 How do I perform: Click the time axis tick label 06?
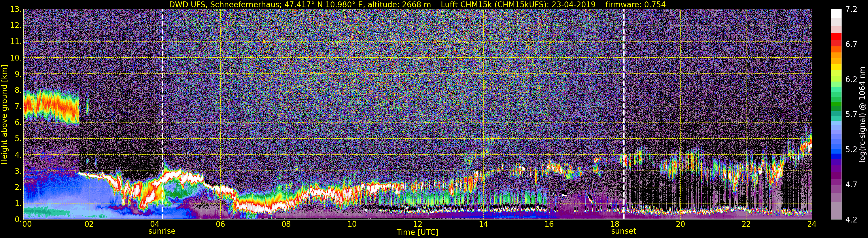point(220,224)
